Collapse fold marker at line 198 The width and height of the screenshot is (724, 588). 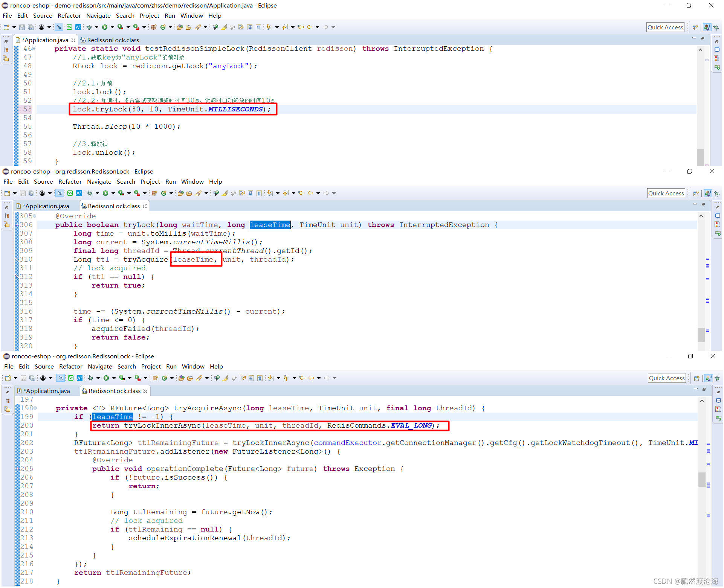pyautogui.click(x=35, y=408)
